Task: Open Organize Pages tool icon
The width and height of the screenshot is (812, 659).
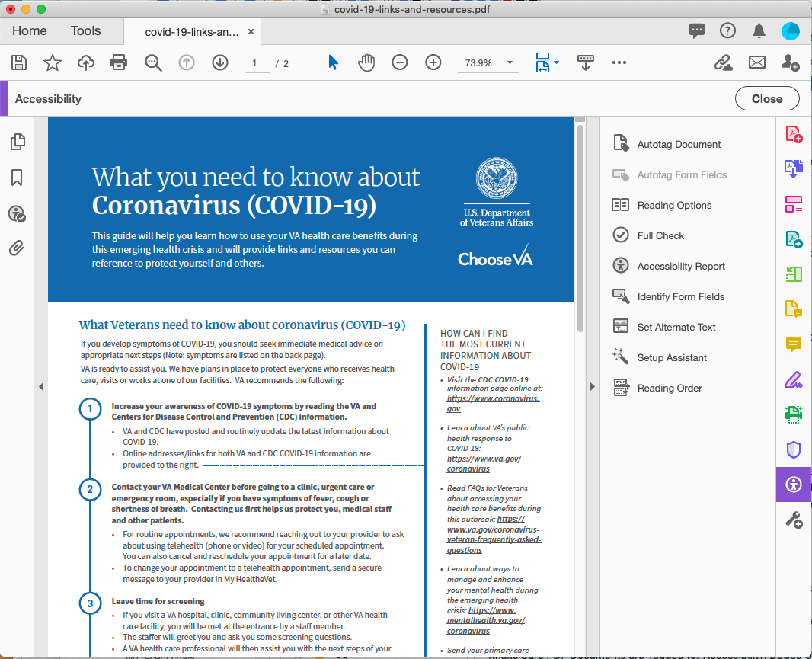Action: click(794, 274)
